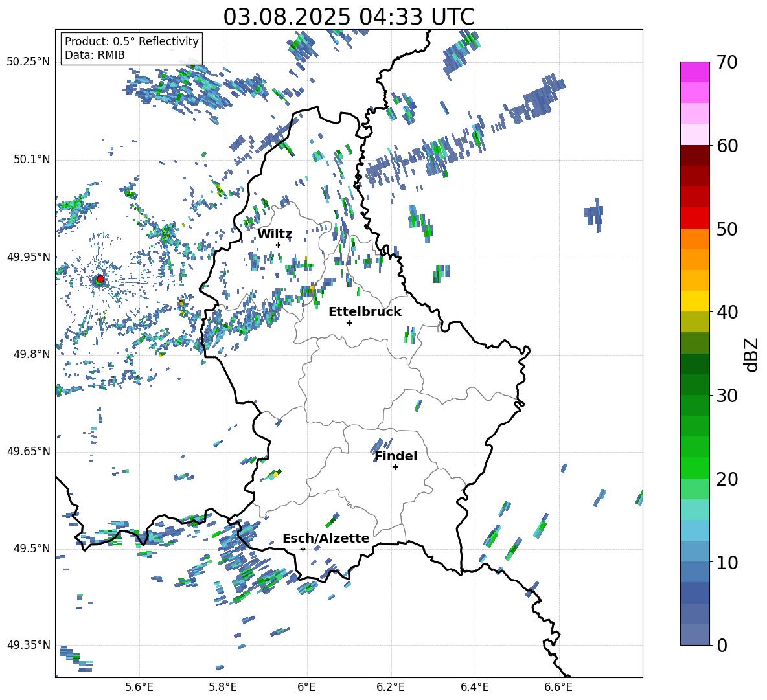
Task: Click the 'dBZ' colorbar label
Action: pos(752,354)
